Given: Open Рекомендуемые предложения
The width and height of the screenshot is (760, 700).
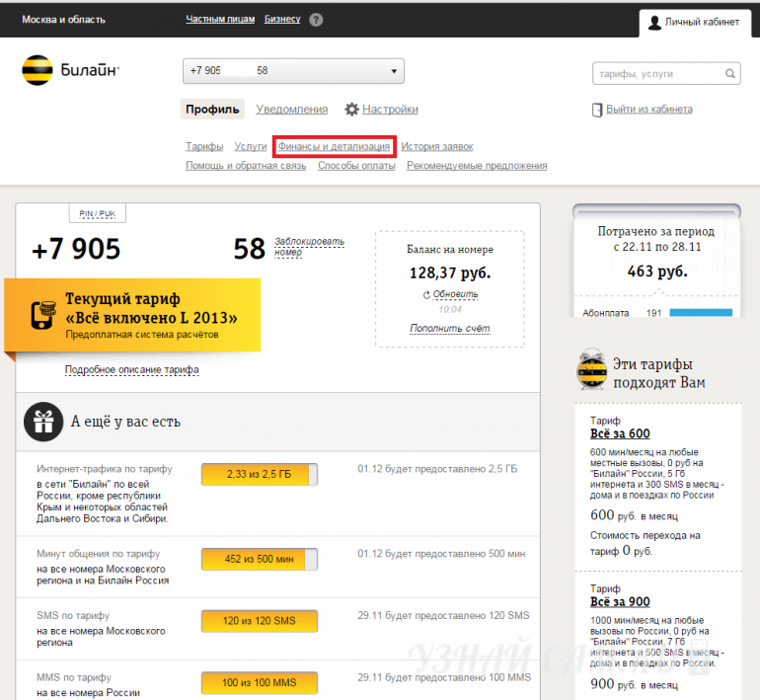Looking at the screenshot, I should (477, 166).
